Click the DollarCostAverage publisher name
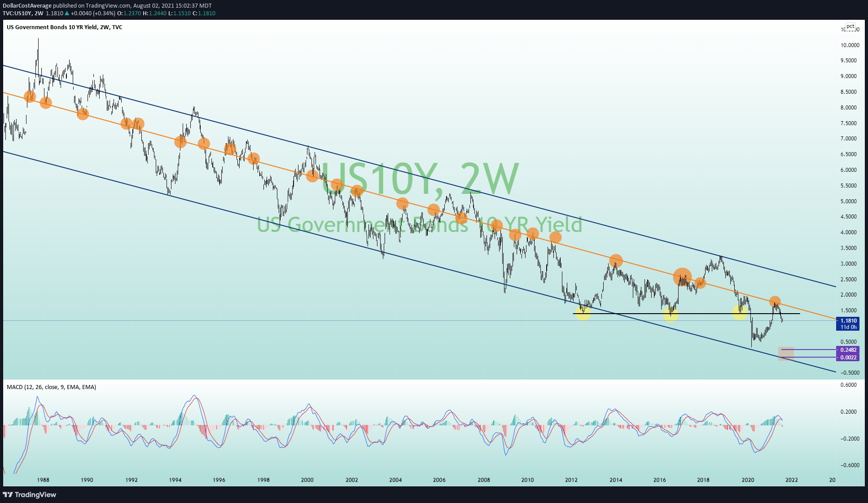 coord(27,6)
